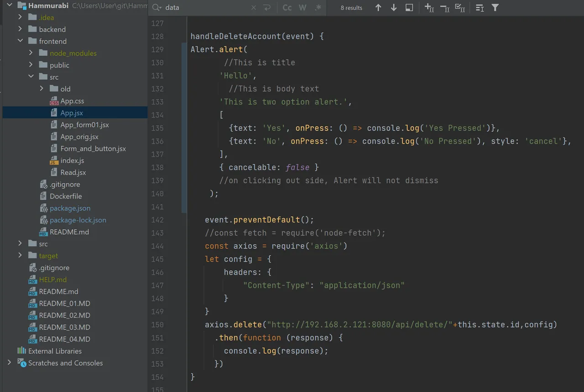Open README_02.MD file
Image resolution: width=584 pixels, height=392 pixels.
64,315
